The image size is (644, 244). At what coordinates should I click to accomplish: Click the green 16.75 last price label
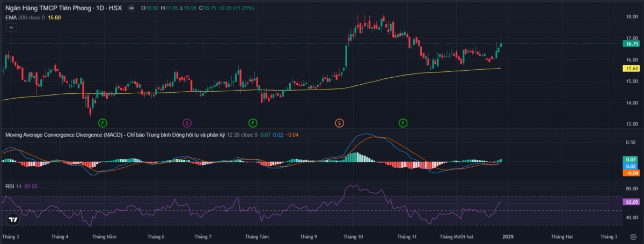click(x=630, y=44)
